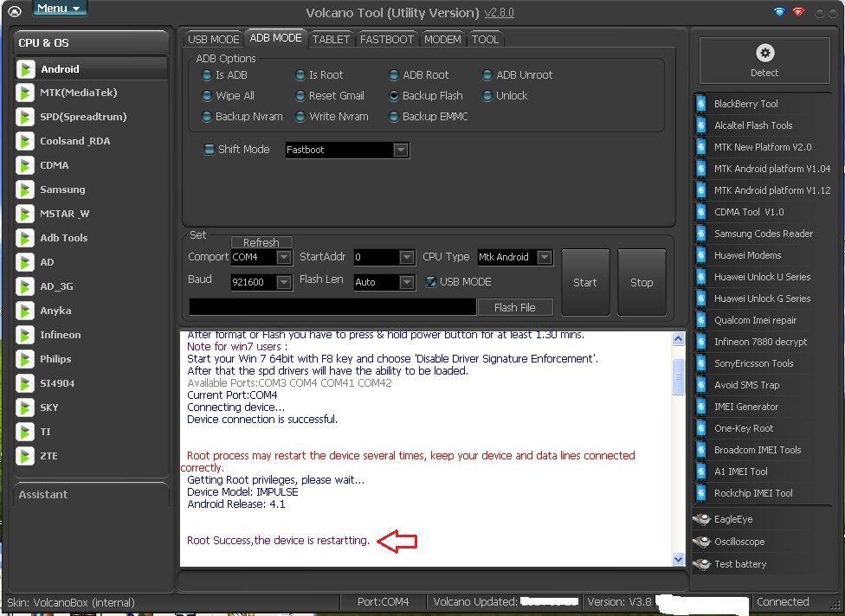
Task: Select the Backup EMMC radio option
Action: pos(394,117)
